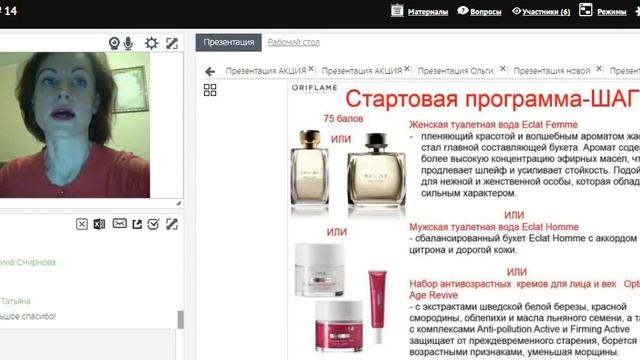Open Вопросы in top bar
Image resolution: width=640 pixels, height=360 pixels.
tap(486, 12)
